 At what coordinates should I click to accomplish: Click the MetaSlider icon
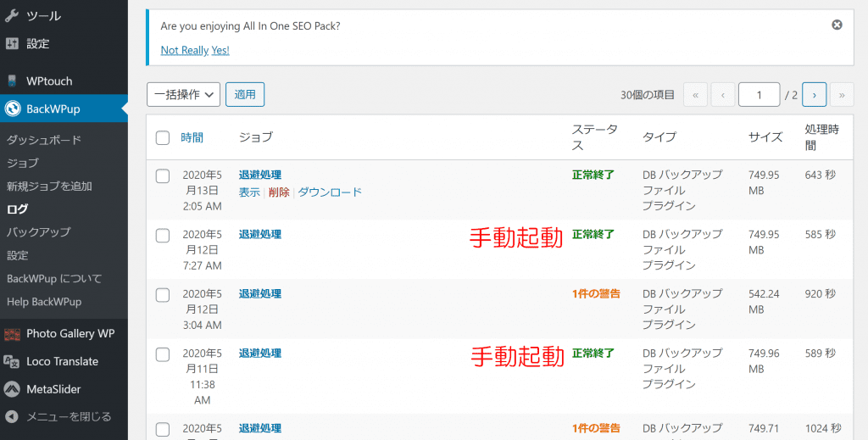coord(12,389)
